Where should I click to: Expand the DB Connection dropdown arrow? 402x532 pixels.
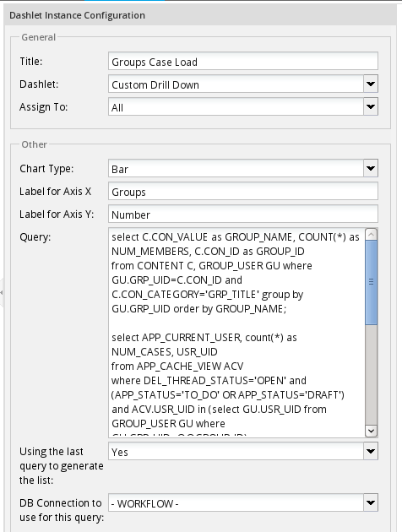point(371,502)
